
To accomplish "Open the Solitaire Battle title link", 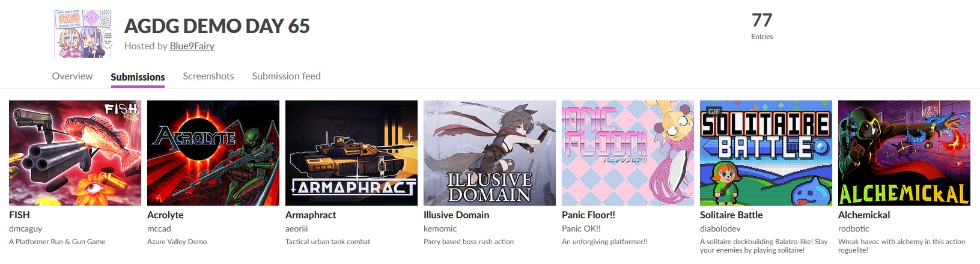I will pyautogui.click(x=731, y=215).
